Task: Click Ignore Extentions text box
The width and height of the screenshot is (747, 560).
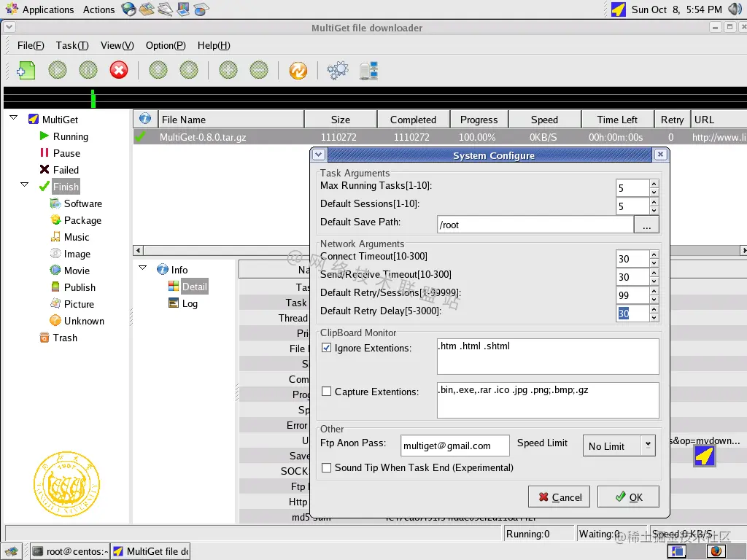Action: click(548, 356)
